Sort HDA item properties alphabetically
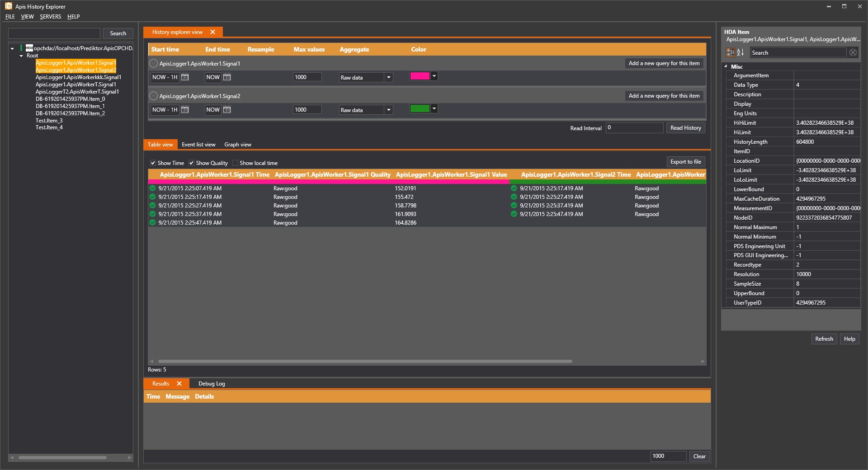The image size is (868, 470). (740, 52)
